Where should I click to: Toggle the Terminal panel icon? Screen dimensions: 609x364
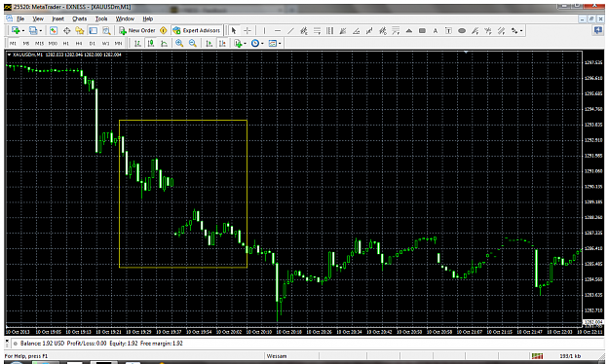(x=93, y=30)
